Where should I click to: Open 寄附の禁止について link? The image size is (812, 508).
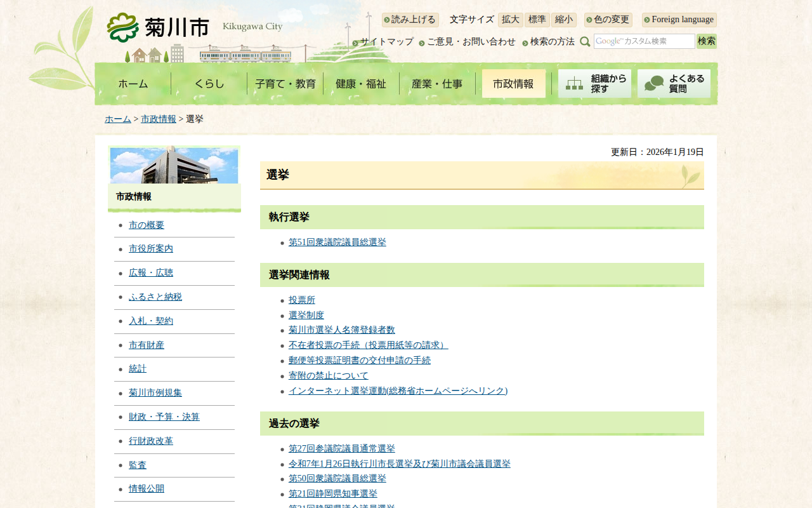click(329, 376)
